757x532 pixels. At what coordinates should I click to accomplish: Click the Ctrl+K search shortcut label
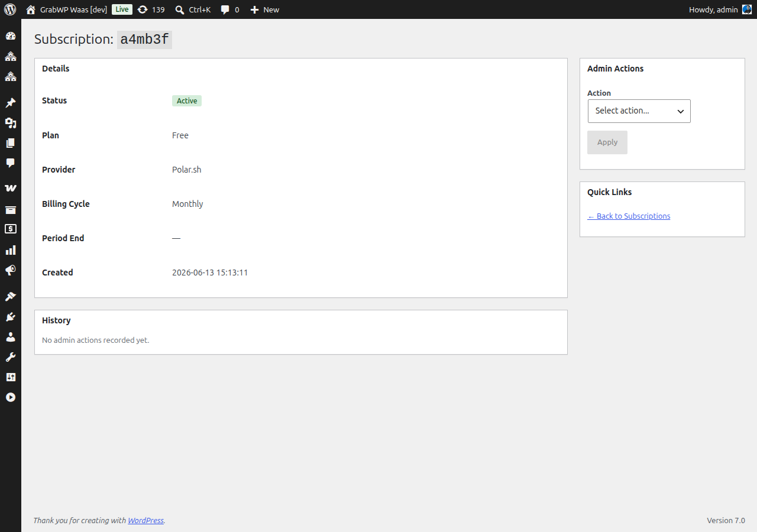click(200, 9)
